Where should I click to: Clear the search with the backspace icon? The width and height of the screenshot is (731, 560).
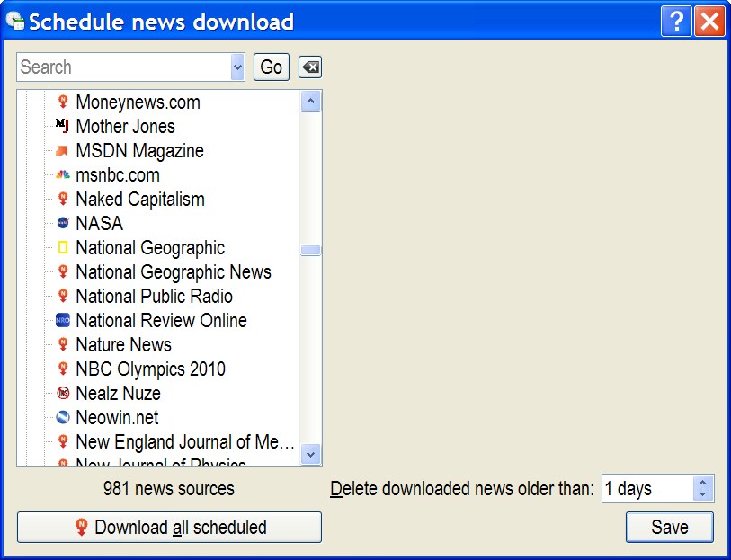coord(310,67)
